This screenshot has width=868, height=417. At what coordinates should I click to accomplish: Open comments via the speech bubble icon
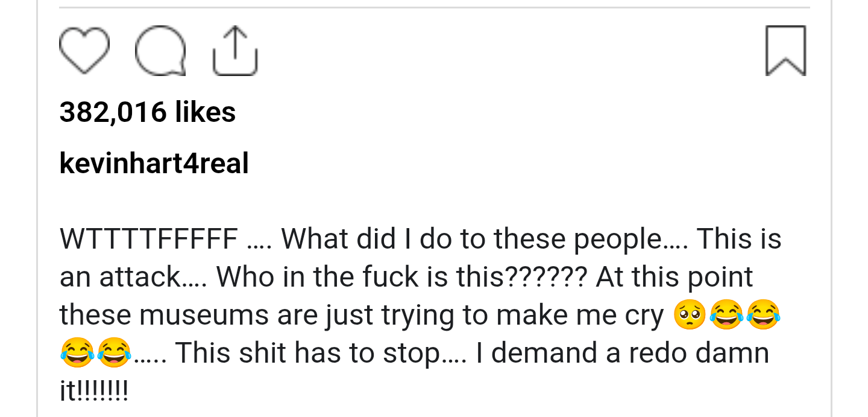160,51
